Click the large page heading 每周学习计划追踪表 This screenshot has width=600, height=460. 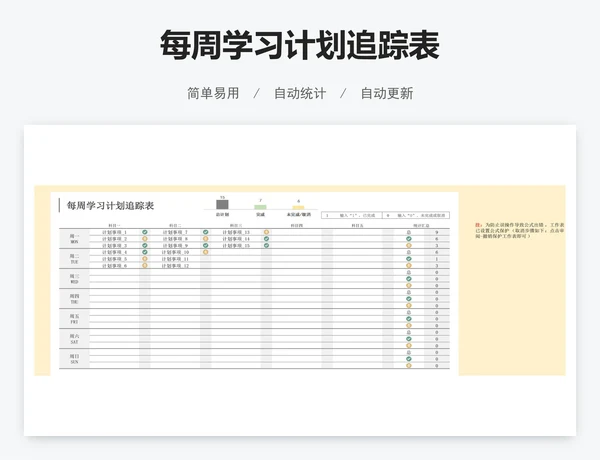300,45
